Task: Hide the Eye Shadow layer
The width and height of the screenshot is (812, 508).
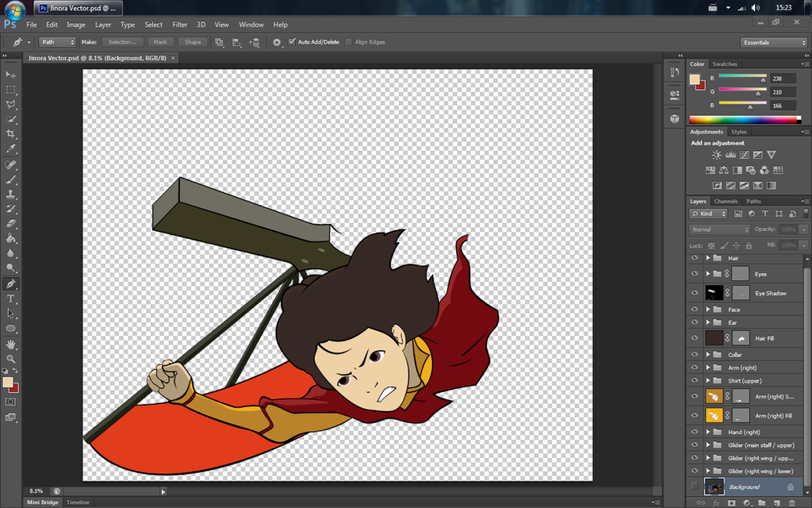Action: [695, 293]
